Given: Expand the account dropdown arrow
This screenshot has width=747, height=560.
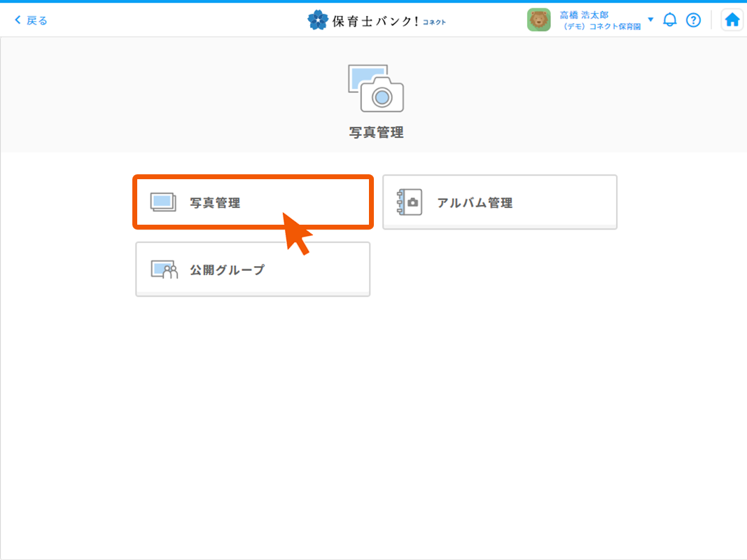Looking at the screenshot, I should pyautogui.click(x=650, y=20).
